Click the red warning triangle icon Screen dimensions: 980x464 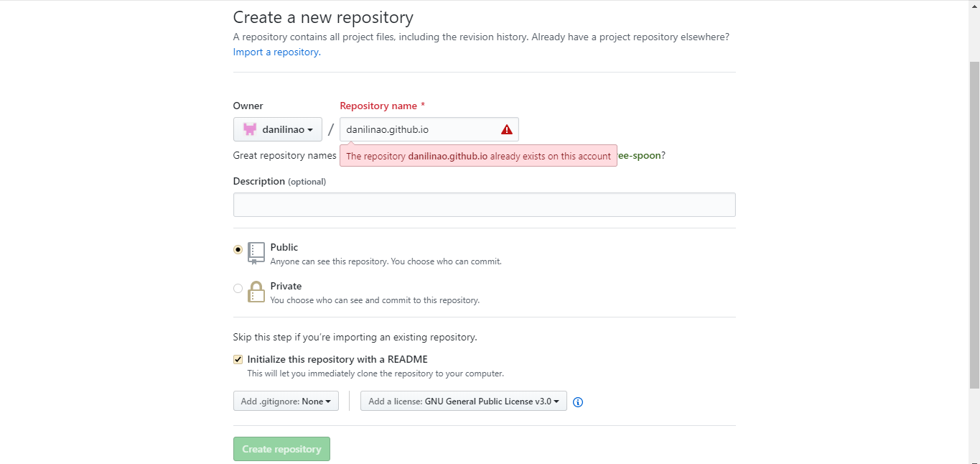507,129
